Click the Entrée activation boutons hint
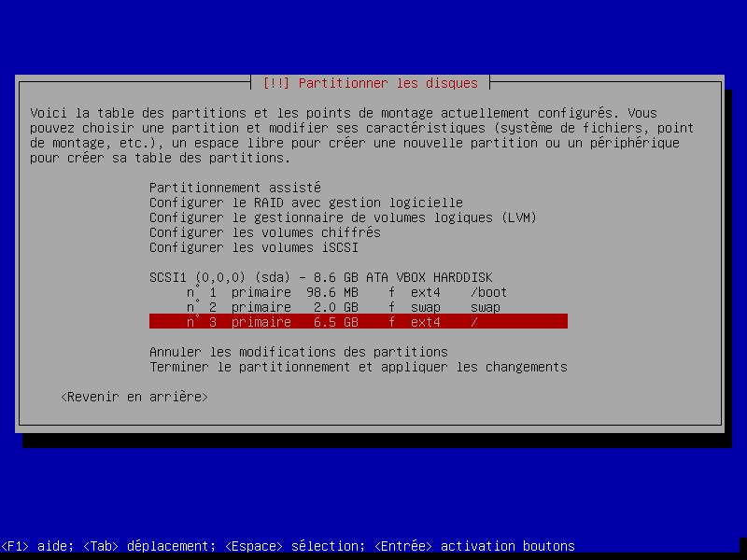 [474, 546]
